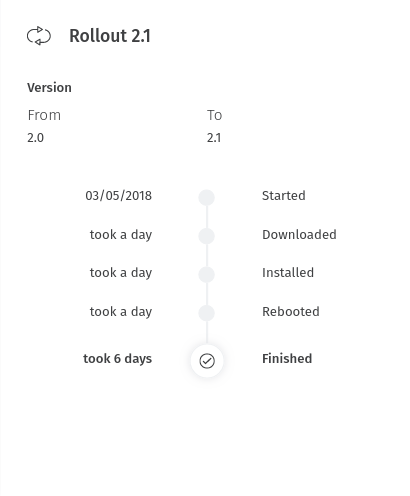
Task: Click the start date 03/05/2018
Action: 119,196
